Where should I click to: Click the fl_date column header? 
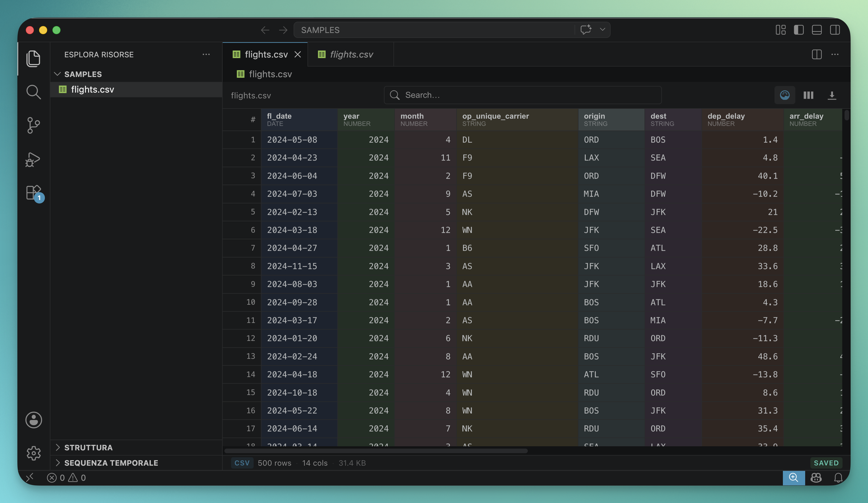tap(299, 120)
